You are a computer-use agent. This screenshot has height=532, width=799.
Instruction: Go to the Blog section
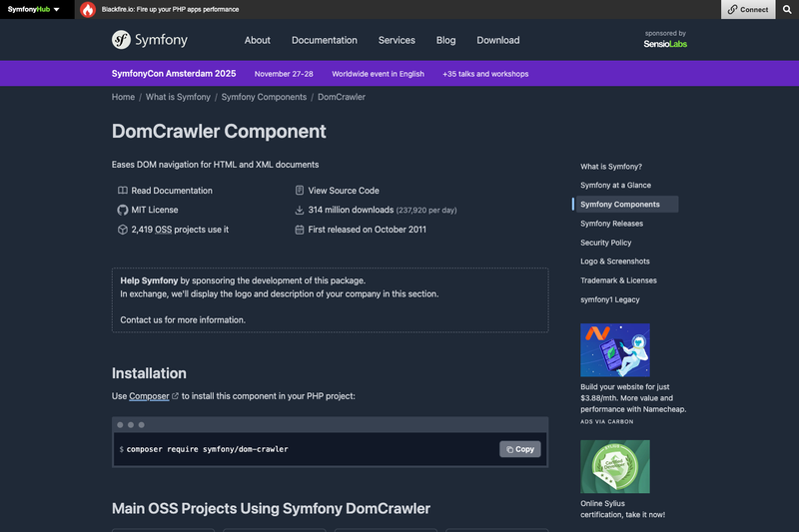445,40
